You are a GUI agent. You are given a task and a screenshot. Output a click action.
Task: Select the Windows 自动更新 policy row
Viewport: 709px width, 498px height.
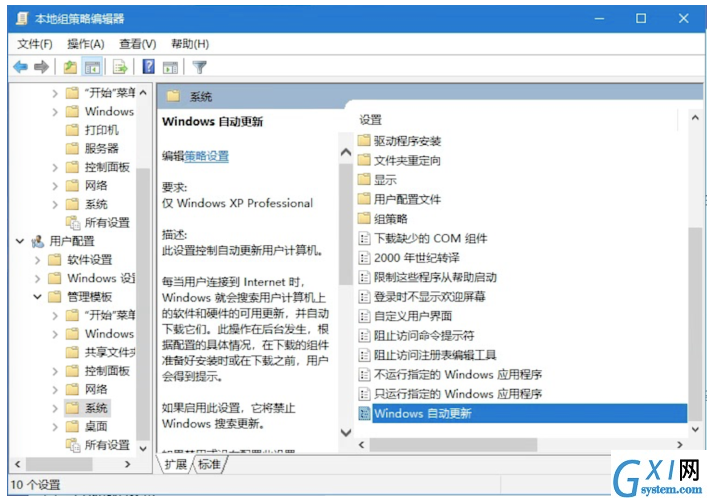[x=522, y=413]
